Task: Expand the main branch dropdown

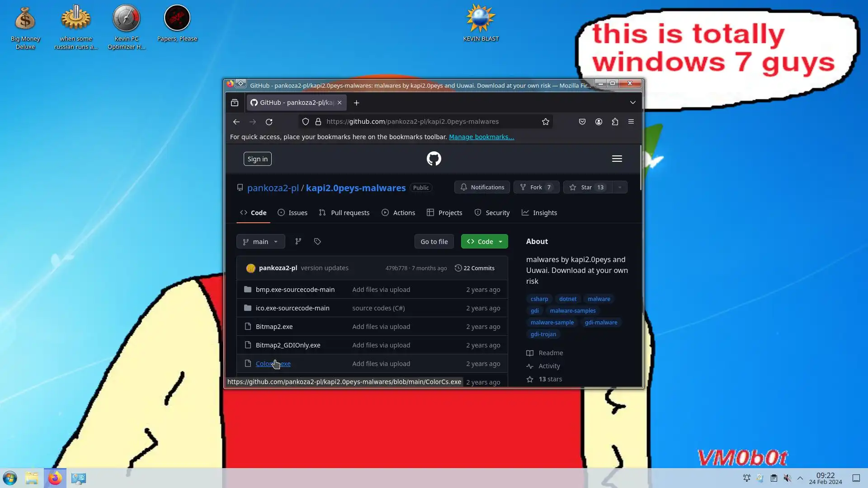Action: click(260, 241)
